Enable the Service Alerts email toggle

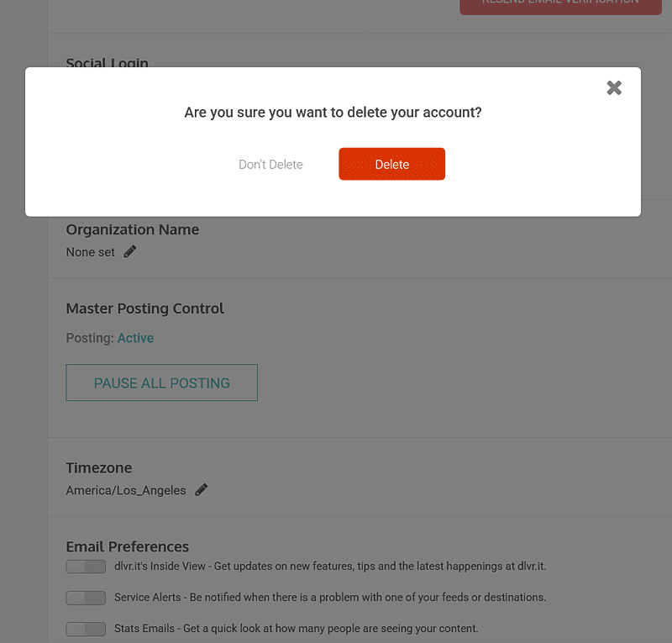[86, 598]
